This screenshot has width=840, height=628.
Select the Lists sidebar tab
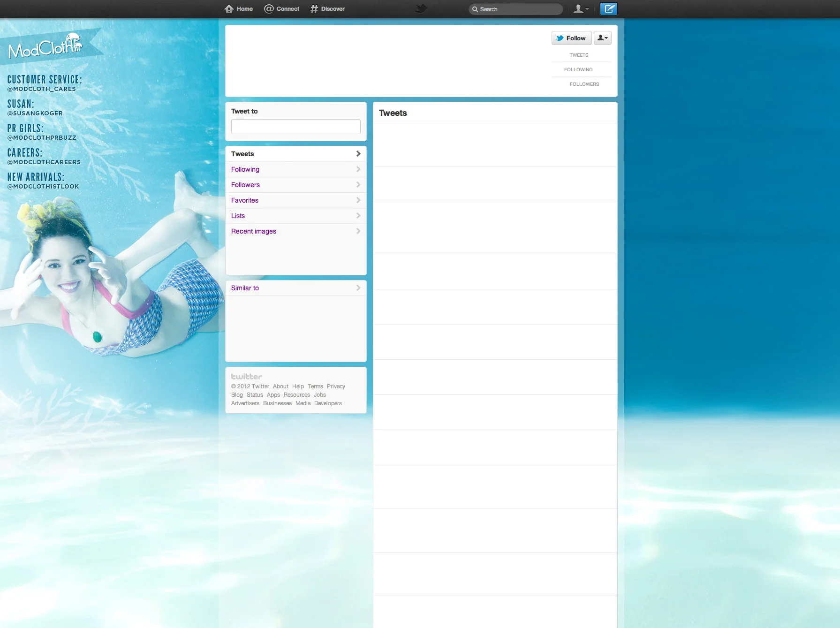[296, 216]
